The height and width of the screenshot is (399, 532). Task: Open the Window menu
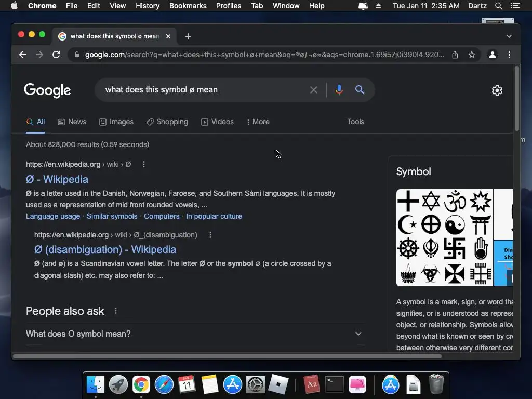[x=286, y=6]
